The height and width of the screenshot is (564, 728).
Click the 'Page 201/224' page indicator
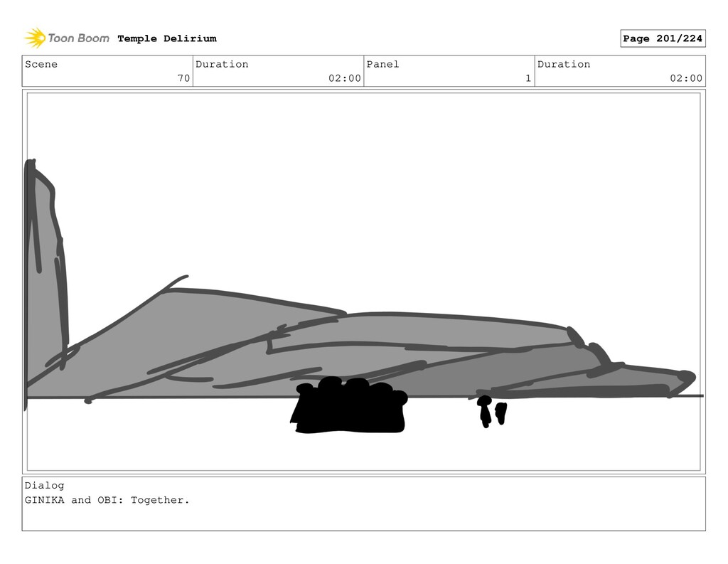pyautogui.click(x=663, y=38)
